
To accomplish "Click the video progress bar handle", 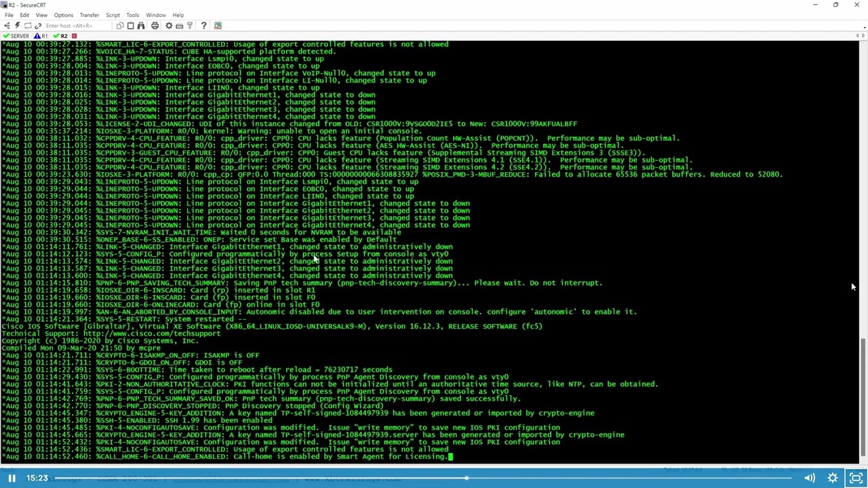I will (467, 479).
